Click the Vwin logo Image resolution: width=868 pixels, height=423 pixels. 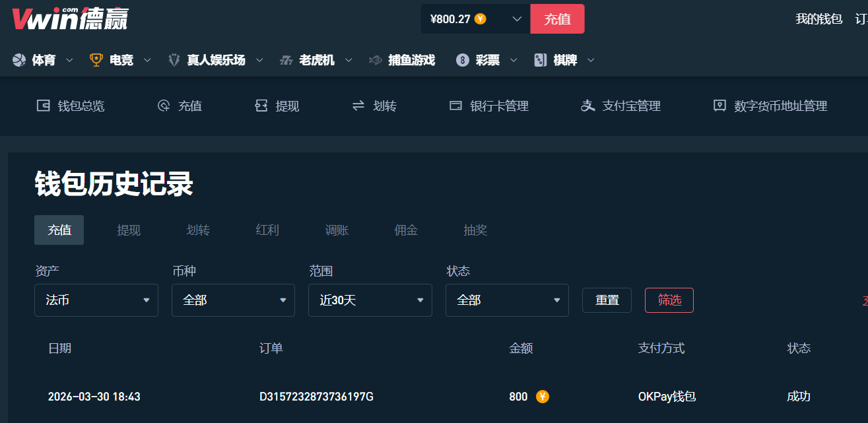coord(70,18)
